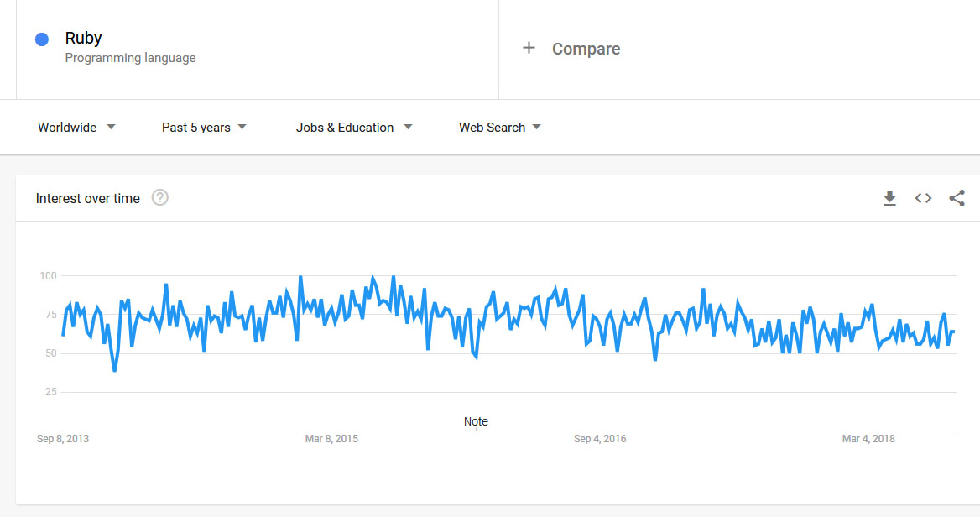Click the Mar 8, 2015 date label
The image size is (980, 517).
(331, 439)
